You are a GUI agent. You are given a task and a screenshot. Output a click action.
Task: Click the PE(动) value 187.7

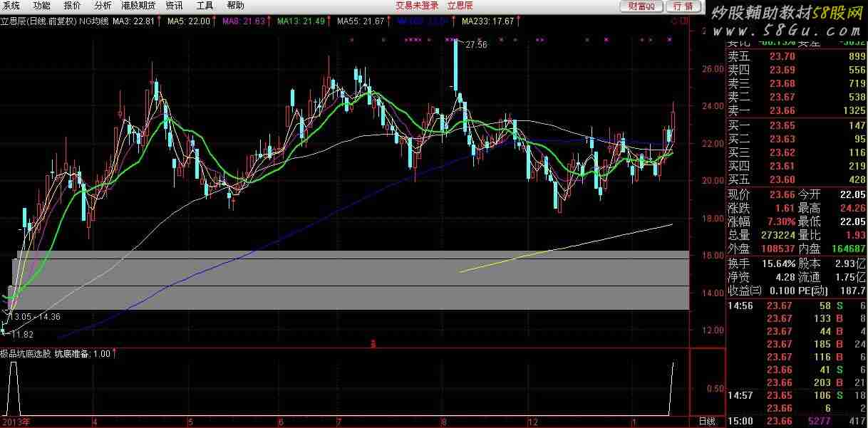(853, 291)
